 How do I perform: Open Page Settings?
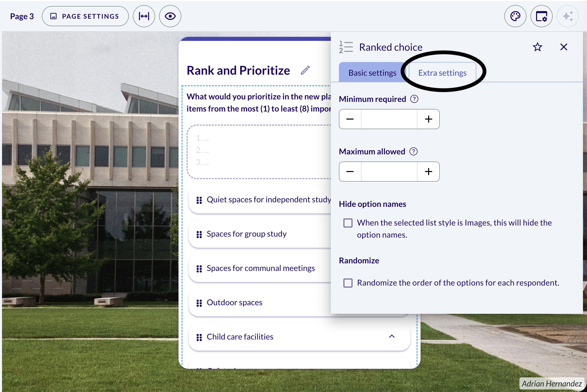point(85,16)
